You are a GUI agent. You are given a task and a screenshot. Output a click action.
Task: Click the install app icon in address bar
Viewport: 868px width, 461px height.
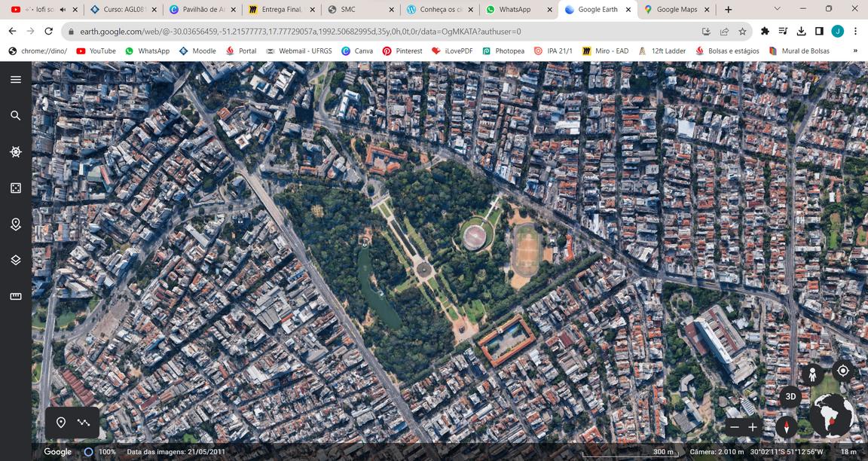click(x=706, y=32)
